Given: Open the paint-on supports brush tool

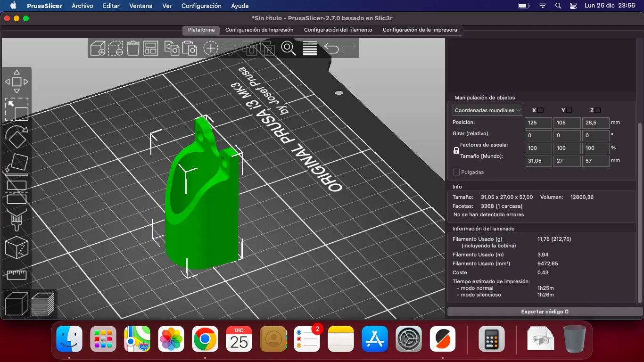Looking at the screenshot, I should click(x=17, y=220).
